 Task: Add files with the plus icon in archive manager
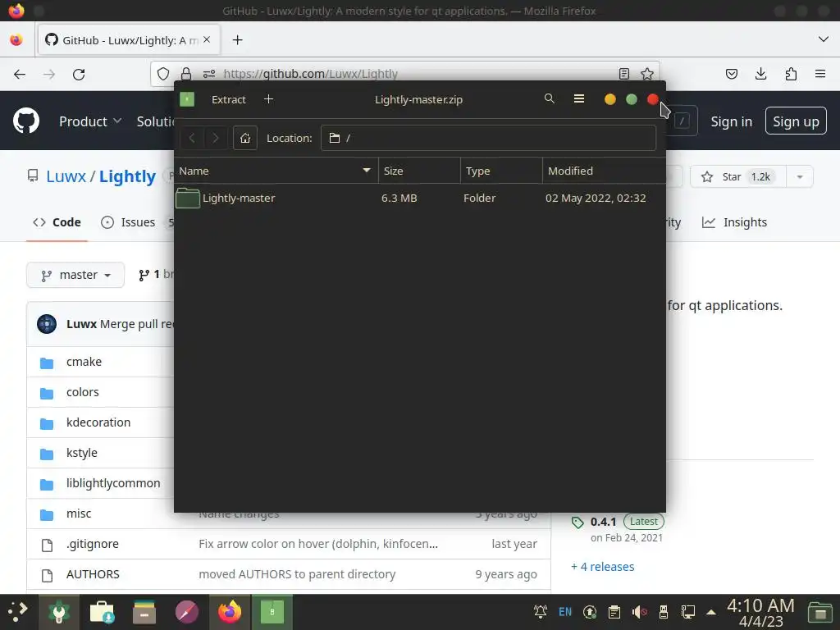[268, 99]
